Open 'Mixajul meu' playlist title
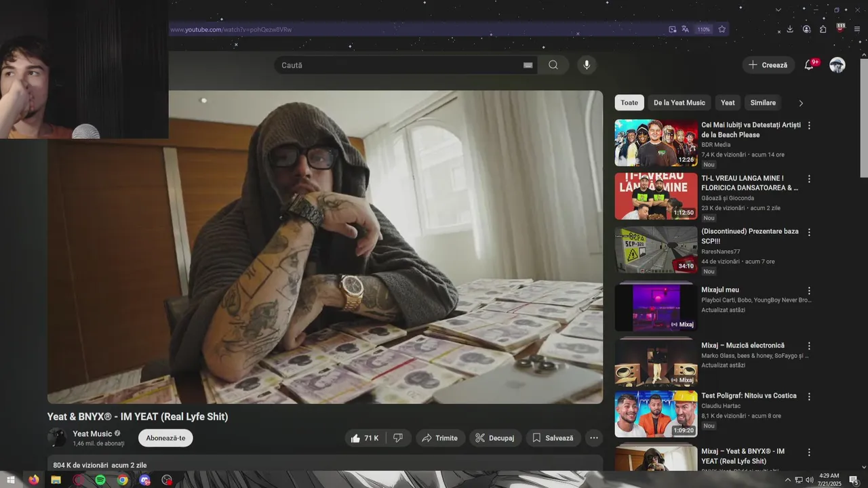Viewport: 868px width, 488px height. pos(720,290)
